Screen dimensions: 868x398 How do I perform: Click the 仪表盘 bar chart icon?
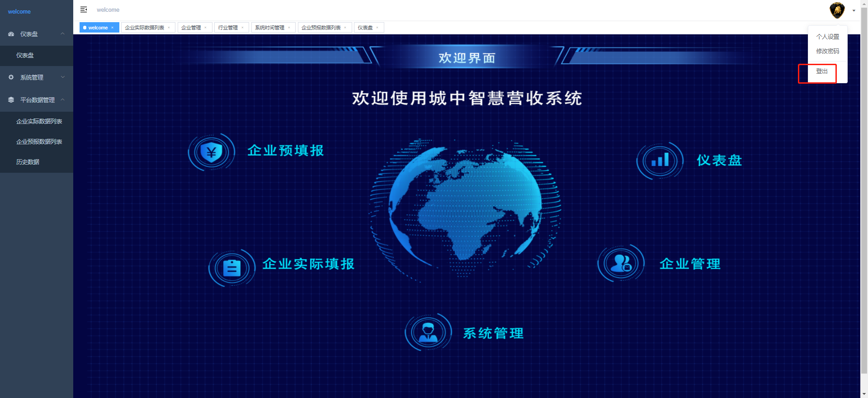(x=660, y=161)
